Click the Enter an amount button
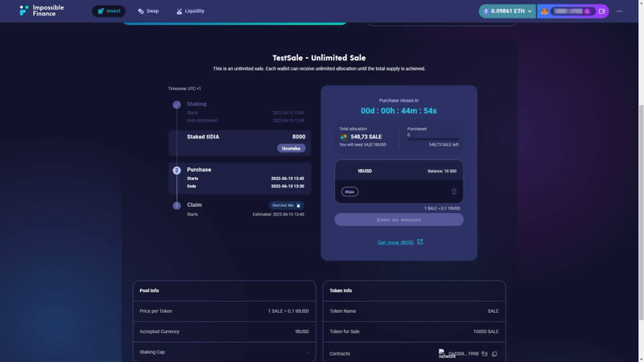 point(398,220)
